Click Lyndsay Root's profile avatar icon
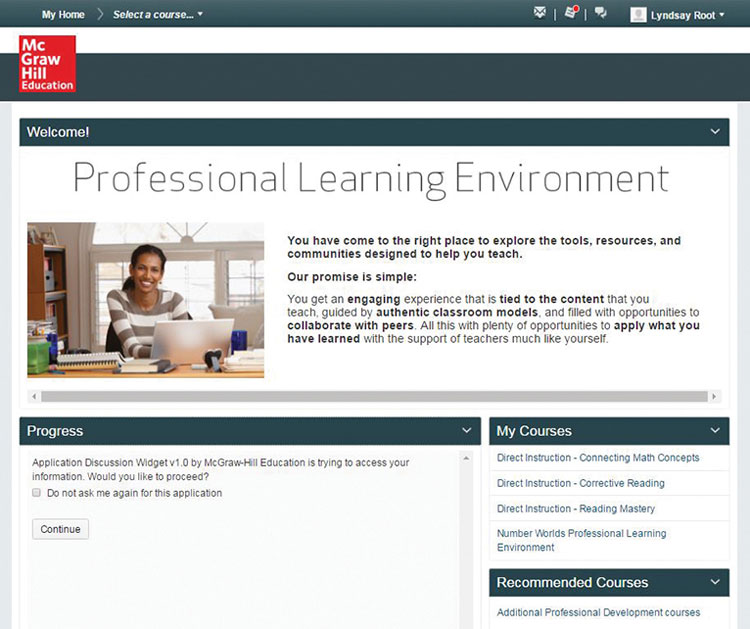750x629 pixels. [x=638, y=15]
